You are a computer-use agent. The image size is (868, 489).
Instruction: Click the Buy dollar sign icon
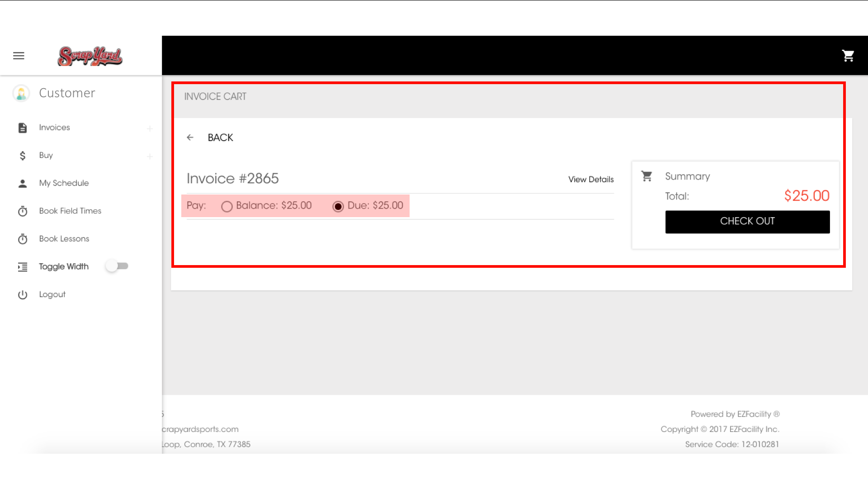point(23,156)
